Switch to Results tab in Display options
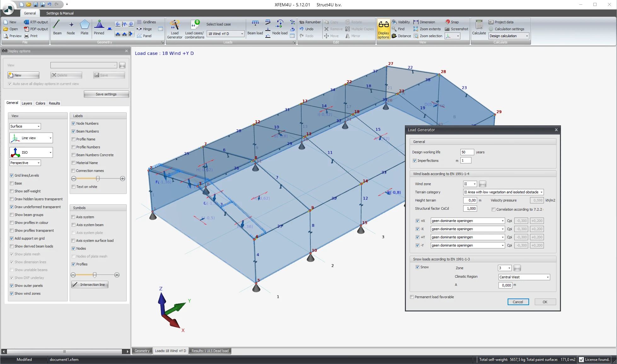Screen dimensions: 617x364 click(x=55, y=103)
